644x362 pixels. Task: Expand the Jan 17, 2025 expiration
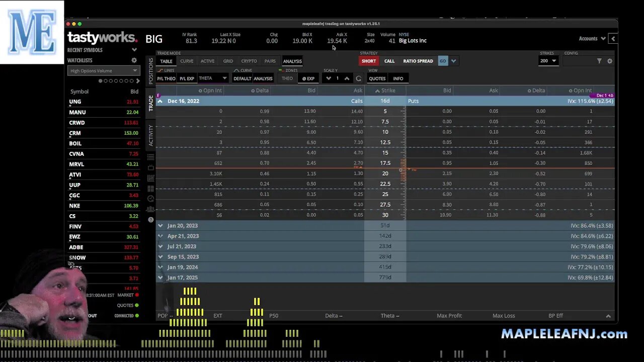160,278
